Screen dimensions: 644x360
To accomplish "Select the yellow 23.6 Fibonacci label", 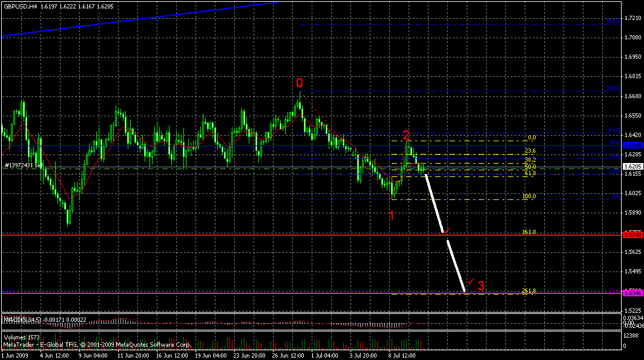I will pyautogui.click(x=530, y=151).
